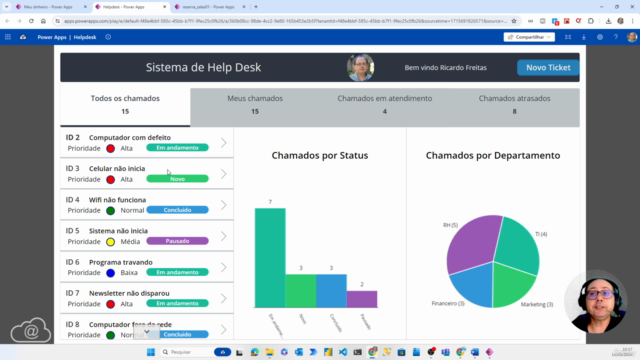Click ticket title Newsletter não disparou
The image size is (640, 360).
pyautogui.click(x=129, y=293)
